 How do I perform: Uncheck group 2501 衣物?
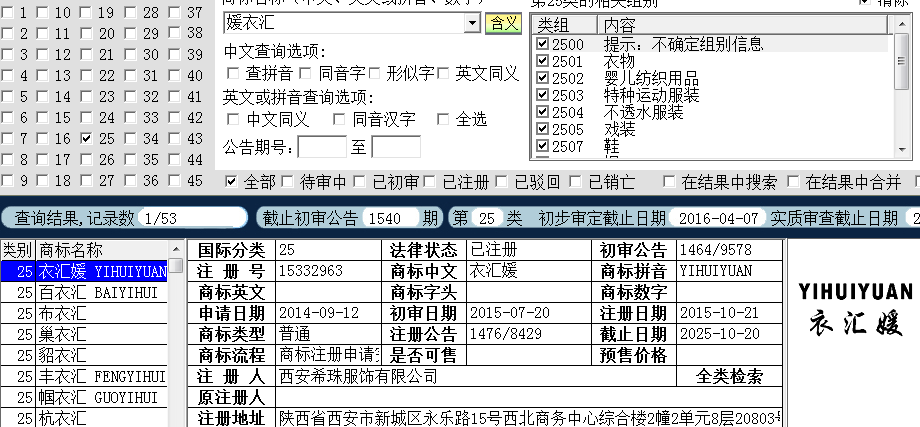[x=542, y=61]
